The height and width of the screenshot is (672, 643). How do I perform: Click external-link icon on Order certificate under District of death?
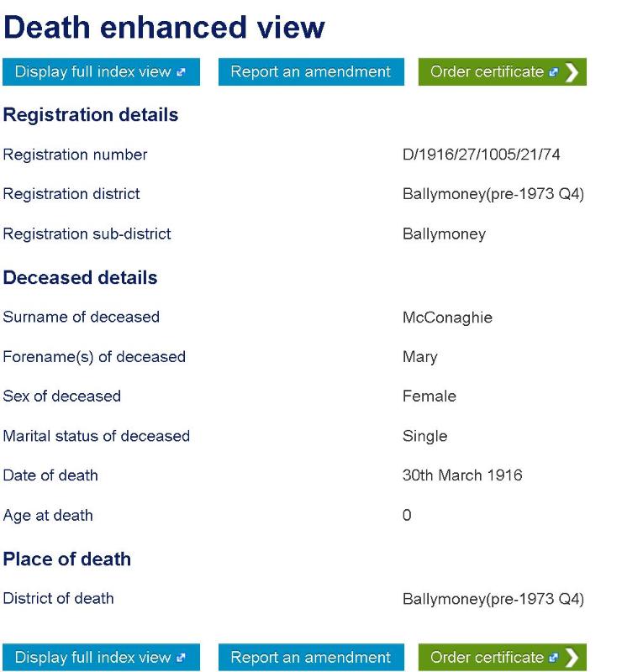555,658
